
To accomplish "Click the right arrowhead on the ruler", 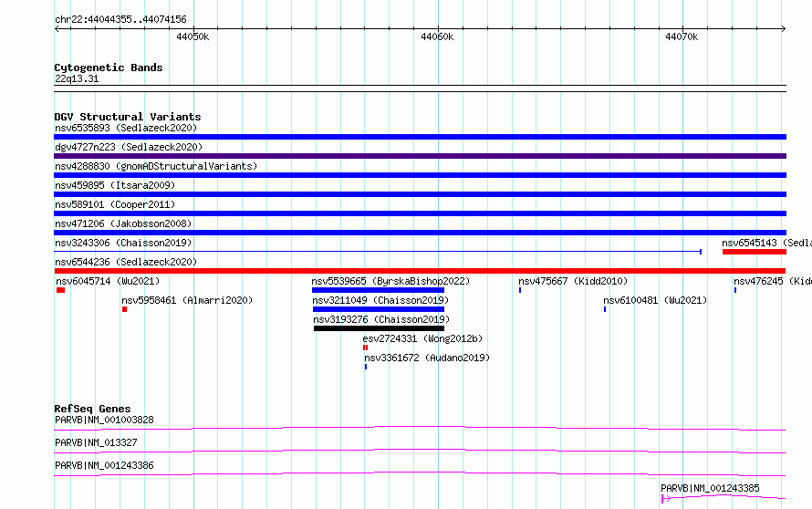I will tap(783, 28).
